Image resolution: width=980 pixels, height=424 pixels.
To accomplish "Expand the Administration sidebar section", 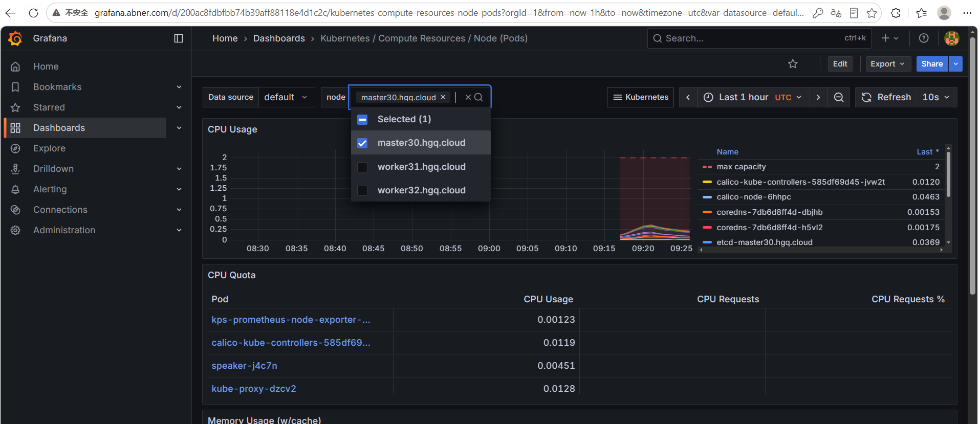I will coord(179,230).
